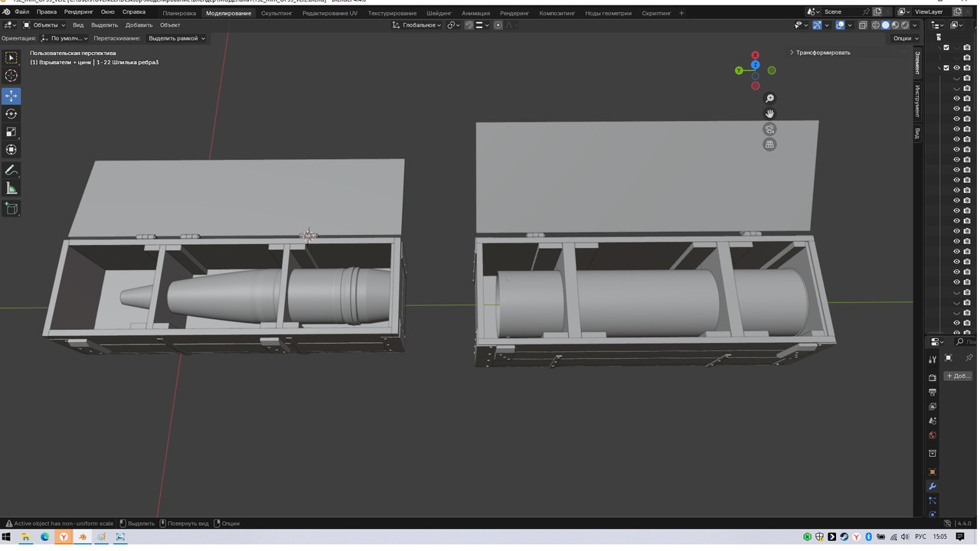The width and height of the screenshot is (980, 551).
Task: Open the pivot point dropdown
Action: [x=453, y=25]
